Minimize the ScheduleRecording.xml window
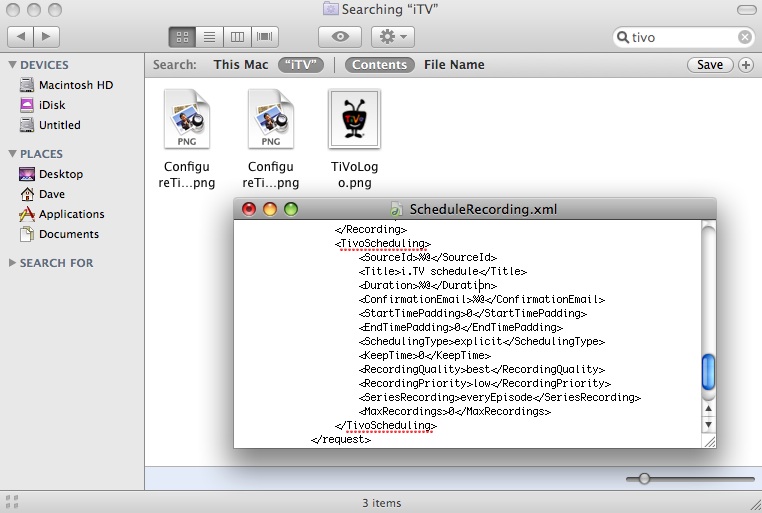 pyautogui.click(x=270, y=209)
